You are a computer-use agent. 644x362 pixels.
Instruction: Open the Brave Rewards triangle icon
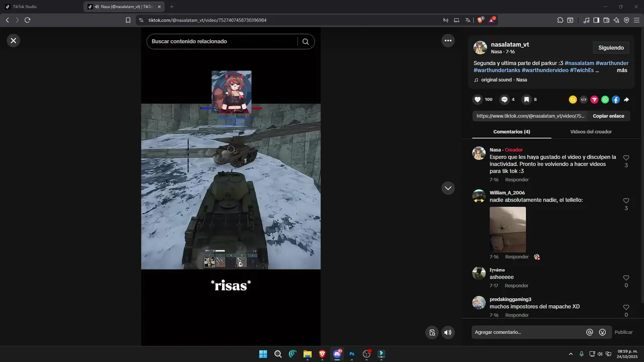(492, 20)
